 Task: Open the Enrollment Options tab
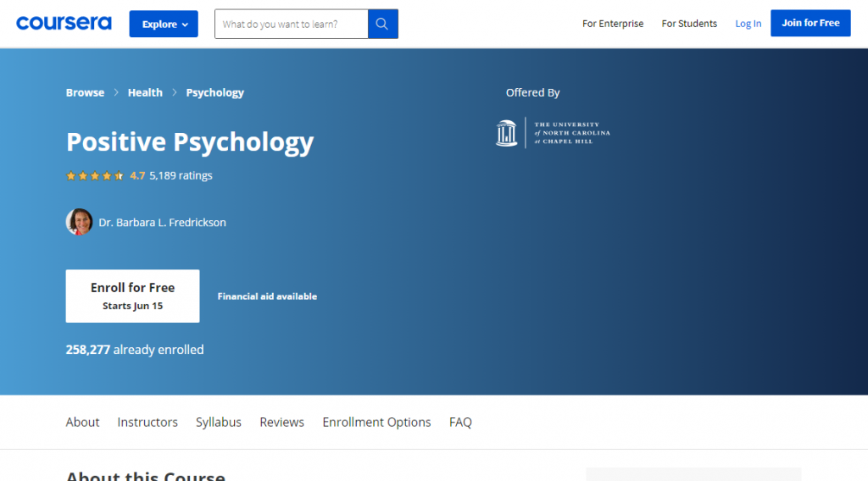pyautogui.click(x=376, y=422)
